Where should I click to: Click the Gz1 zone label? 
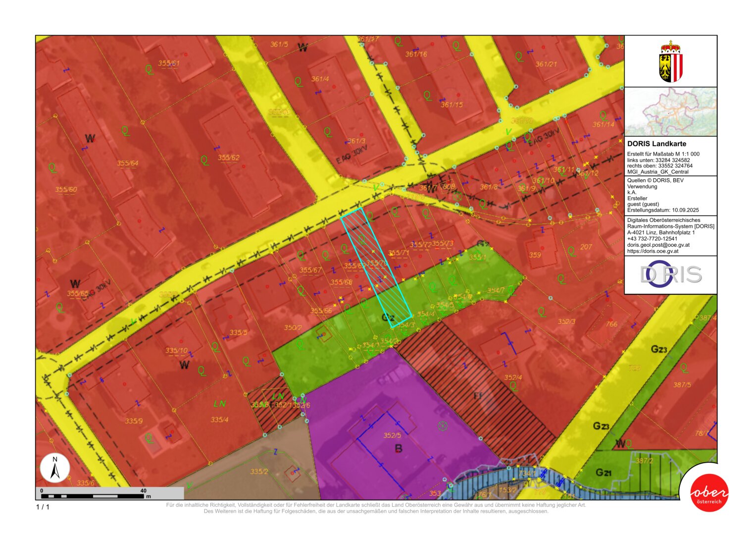(x=603, y=473)
